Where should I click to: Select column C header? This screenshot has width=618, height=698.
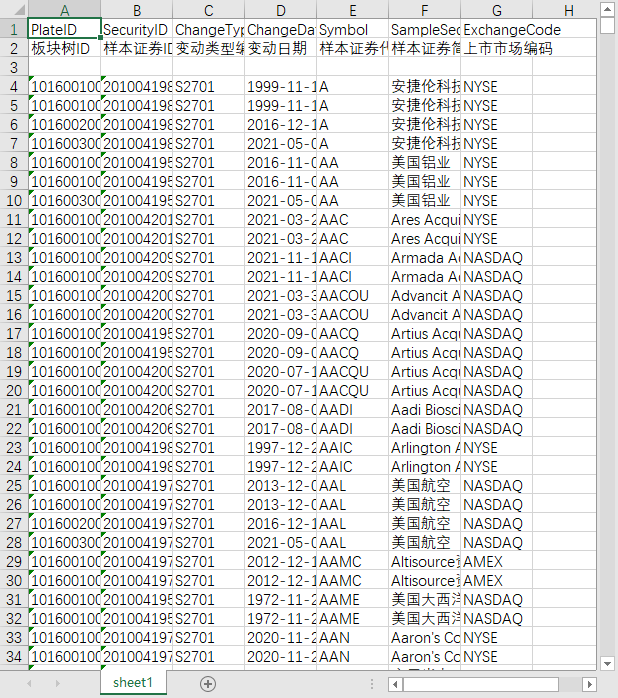208,10
